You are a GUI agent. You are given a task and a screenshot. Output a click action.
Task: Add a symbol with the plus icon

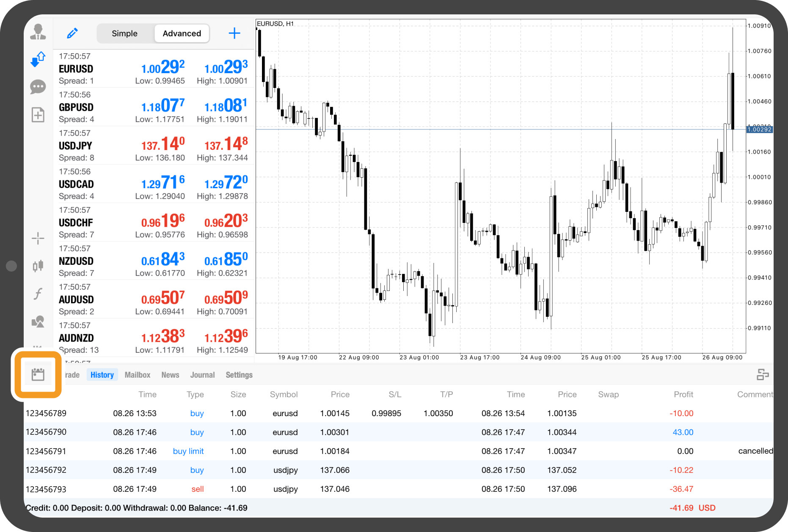pyautogui.click(x=234, y=33)
